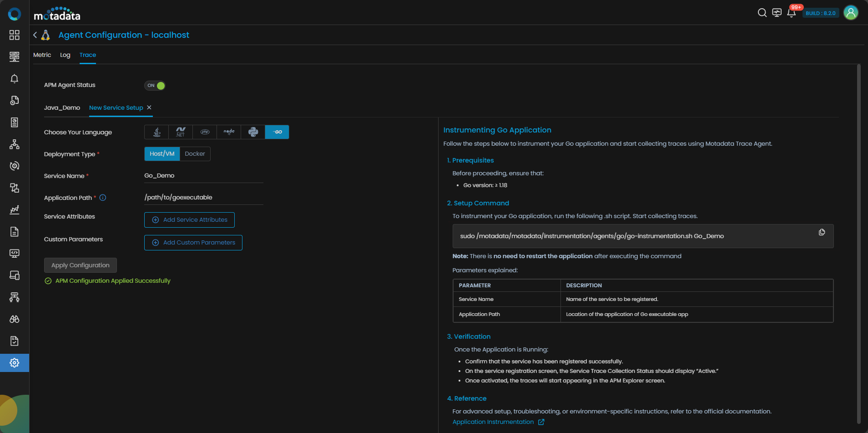Click the search icon in header
Image resolution: width=868 pixels, height=433 pixels.
[x=762, y=13]
